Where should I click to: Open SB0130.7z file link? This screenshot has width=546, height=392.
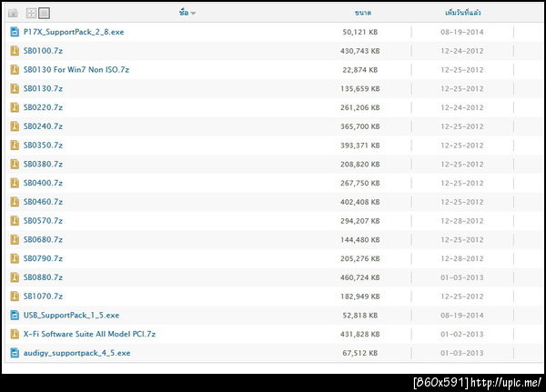coord(43,88)
